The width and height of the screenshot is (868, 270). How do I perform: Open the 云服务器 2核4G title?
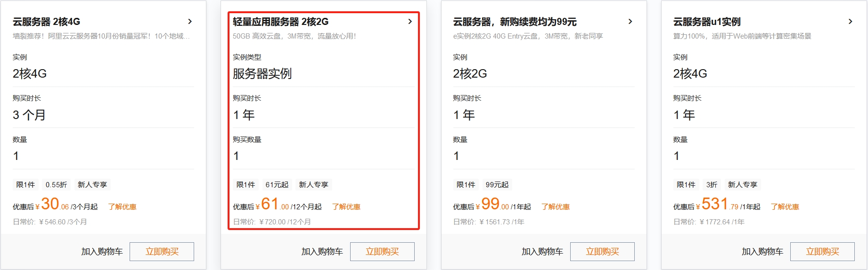pos(46,22)
